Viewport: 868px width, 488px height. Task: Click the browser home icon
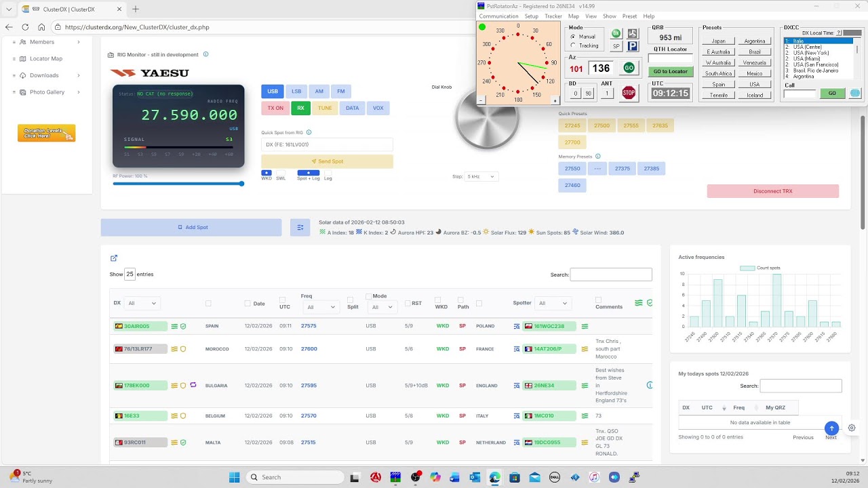[41, 27]
